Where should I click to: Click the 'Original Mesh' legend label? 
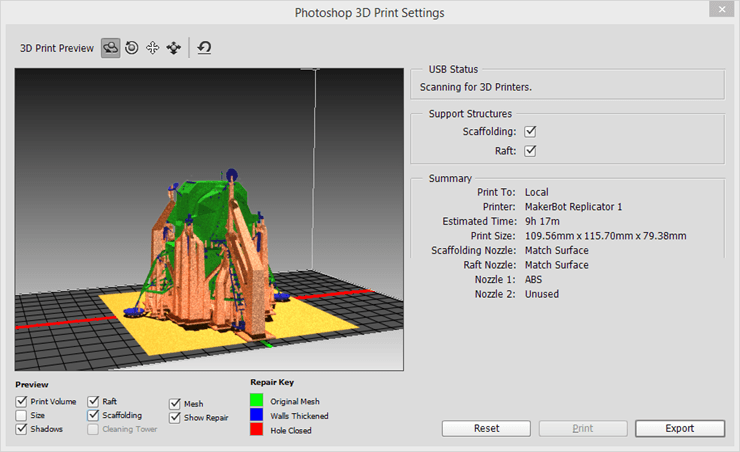point(295,401)
